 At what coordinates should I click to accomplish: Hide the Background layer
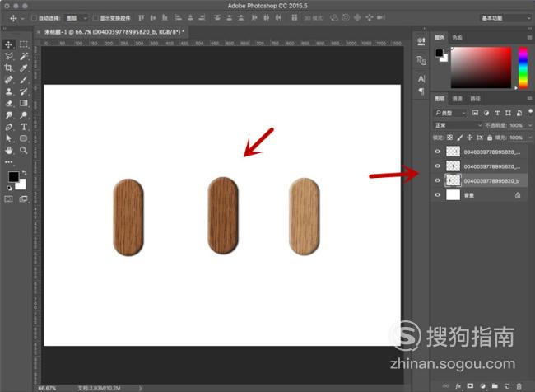click(x=437, y=195)
